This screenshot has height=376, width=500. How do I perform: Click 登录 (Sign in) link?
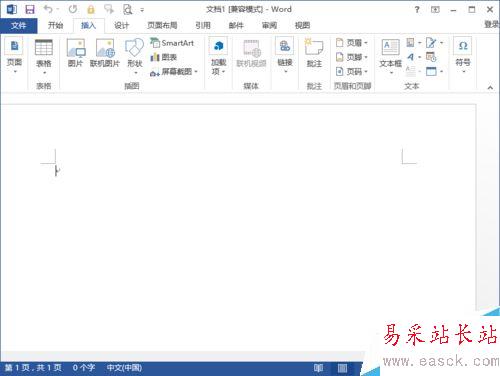492,24
